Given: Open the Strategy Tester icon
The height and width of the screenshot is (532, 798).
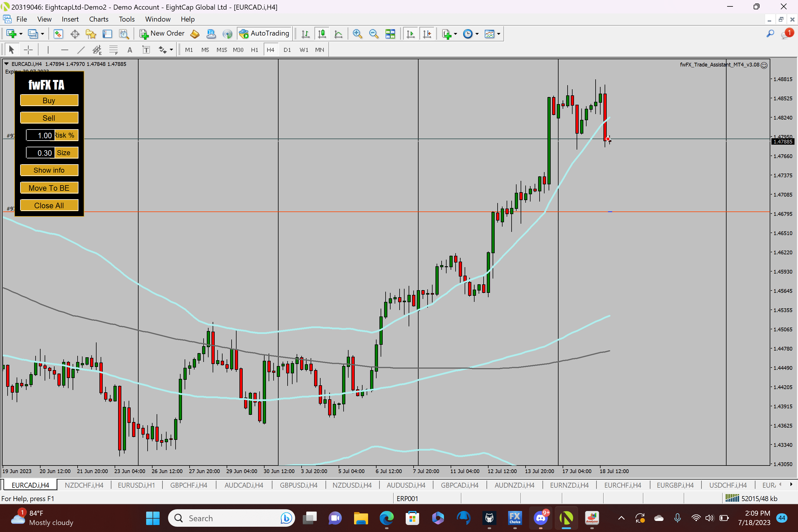Looking at the screenshot, I should point(124,34).
